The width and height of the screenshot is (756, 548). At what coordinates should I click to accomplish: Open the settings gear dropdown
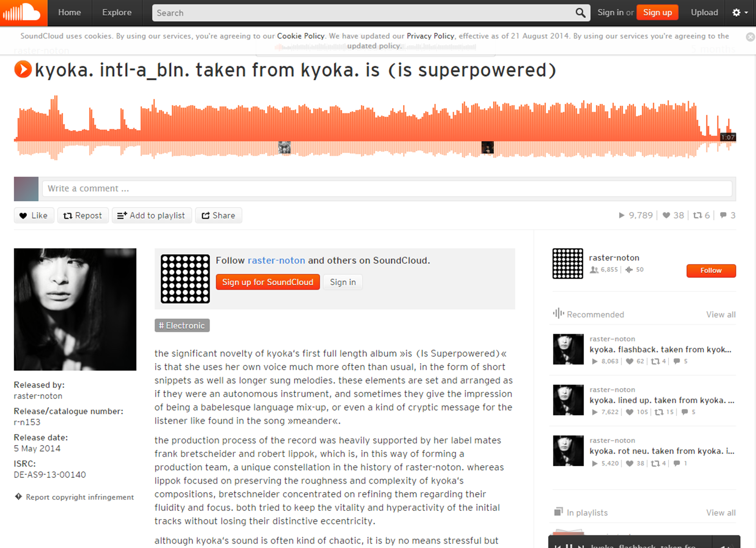tap(740, 13)
